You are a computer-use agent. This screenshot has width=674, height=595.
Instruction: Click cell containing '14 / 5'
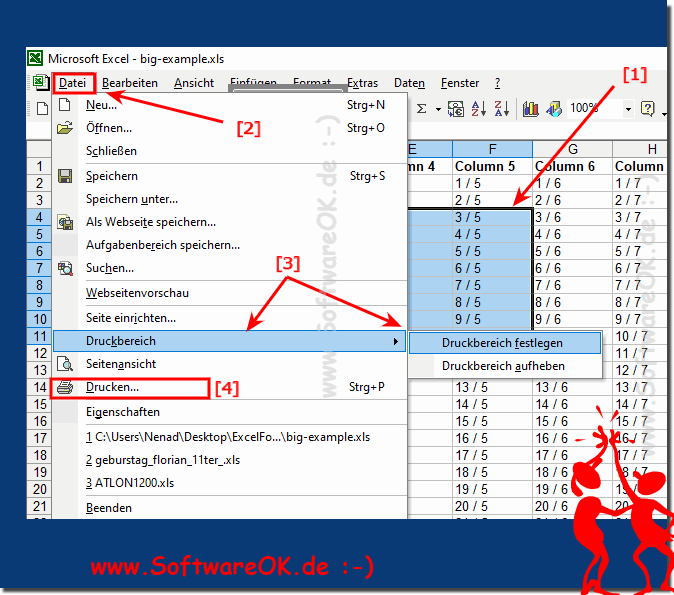492,404
